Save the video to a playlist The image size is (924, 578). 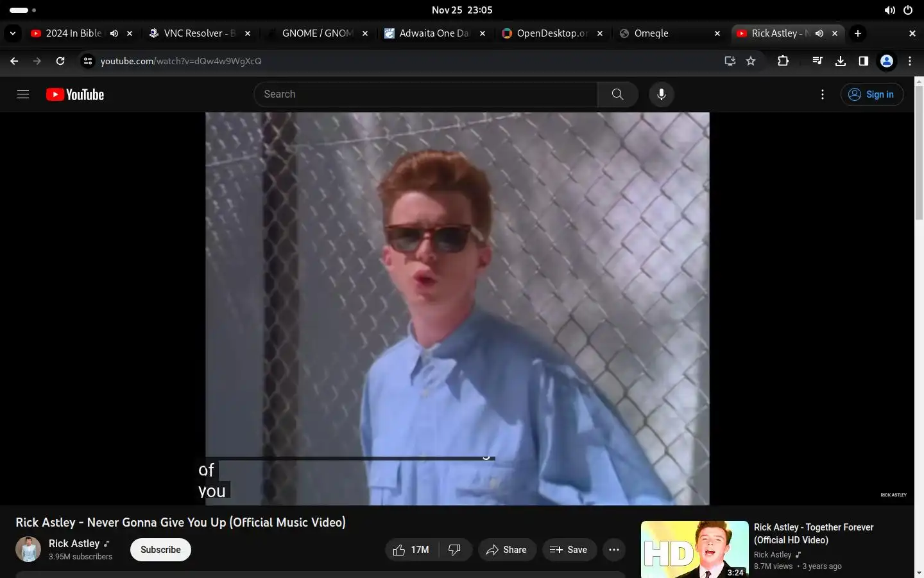click(569, 550)
